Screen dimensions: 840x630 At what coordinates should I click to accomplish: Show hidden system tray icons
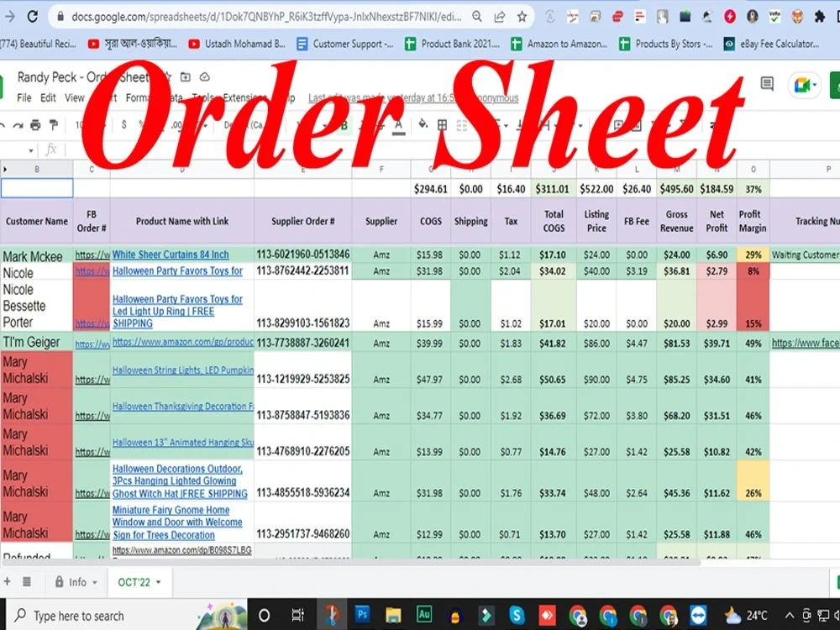[x=790, y=615]
